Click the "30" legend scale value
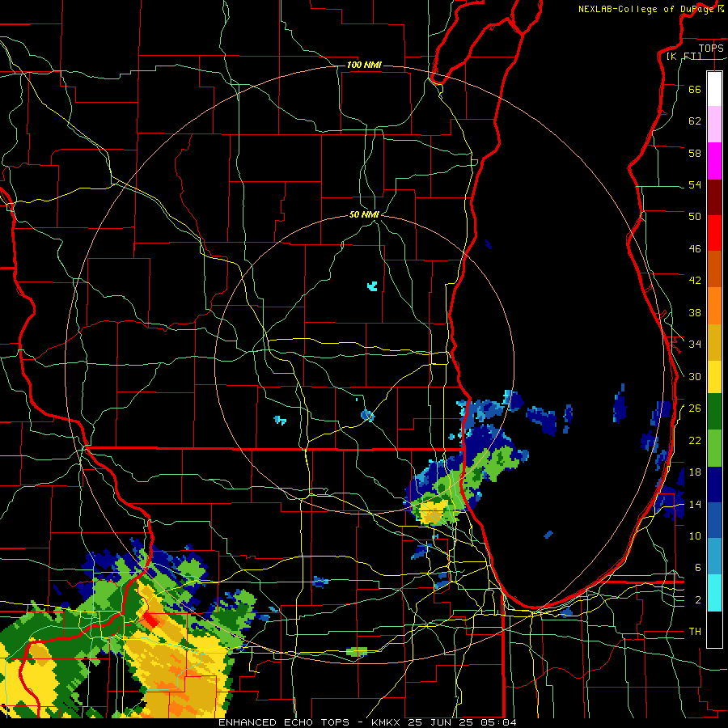The width and height of the screenshot is (728, 728). [695, 376]
